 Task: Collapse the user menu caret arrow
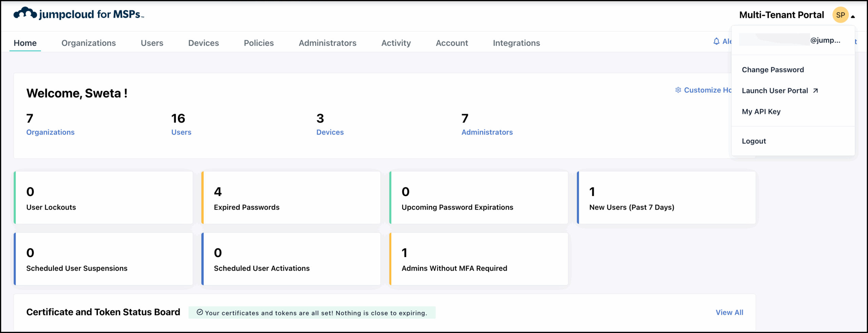[x=853, y=16]
